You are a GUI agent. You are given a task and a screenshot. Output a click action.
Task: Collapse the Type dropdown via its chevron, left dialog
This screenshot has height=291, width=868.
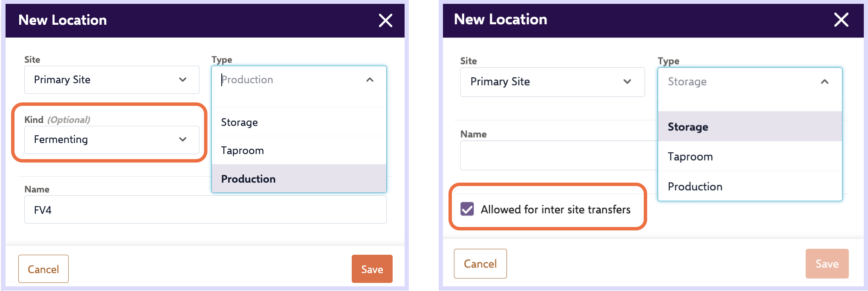coord(370,80)
